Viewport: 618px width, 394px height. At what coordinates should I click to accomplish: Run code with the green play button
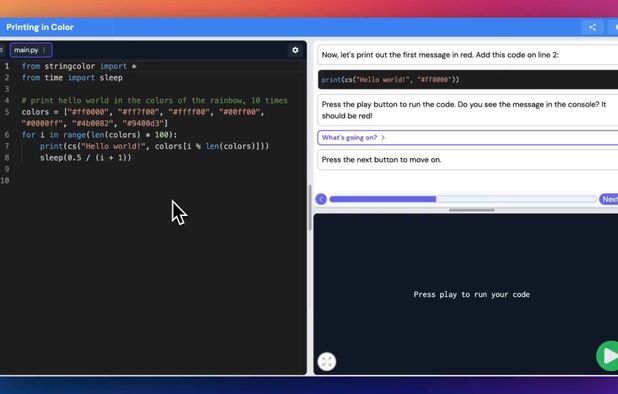(608, 356)
